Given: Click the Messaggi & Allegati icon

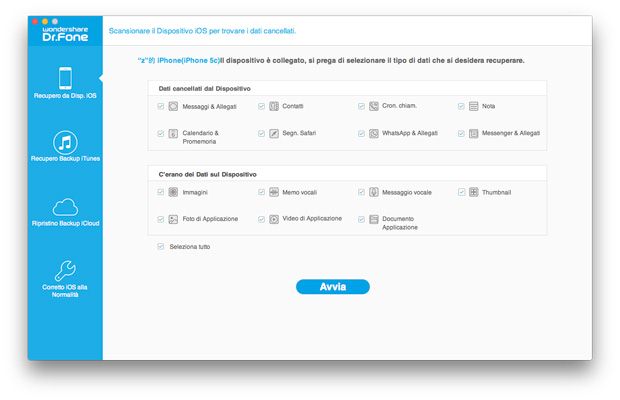Looking at the screenshot, I should [x=173, y=105].
